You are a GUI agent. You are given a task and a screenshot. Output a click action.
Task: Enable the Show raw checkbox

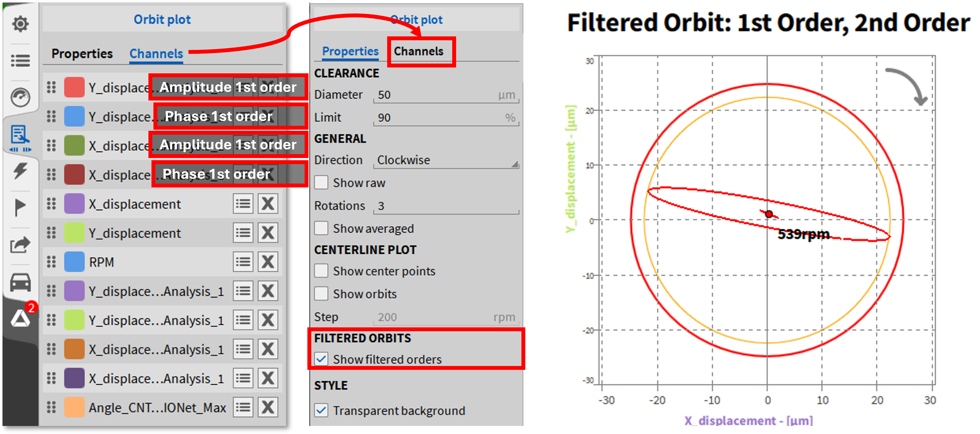pos(321,183)
